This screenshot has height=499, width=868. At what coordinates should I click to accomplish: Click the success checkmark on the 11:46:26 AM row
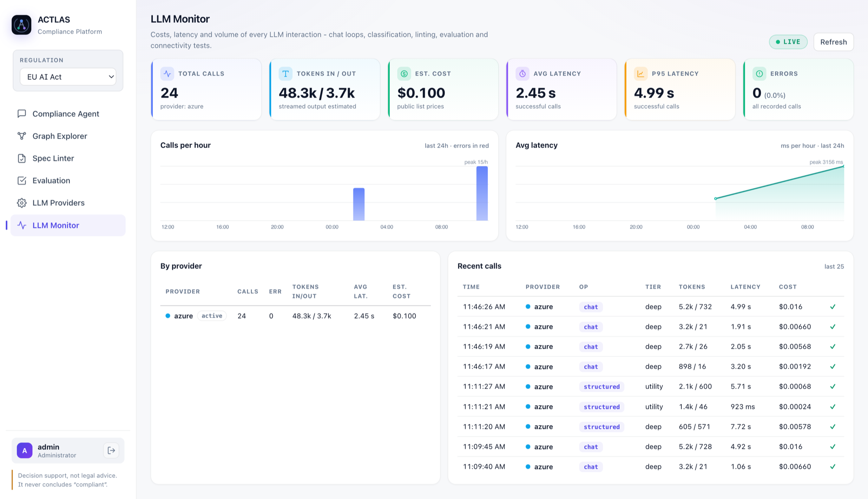click(832, 307)
